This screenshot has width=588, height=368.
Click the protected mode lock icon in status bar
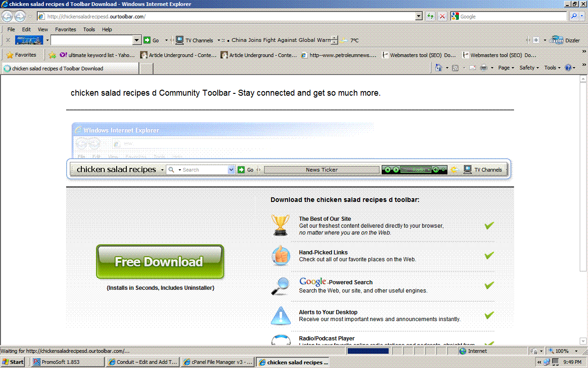[x=534, y=351]
